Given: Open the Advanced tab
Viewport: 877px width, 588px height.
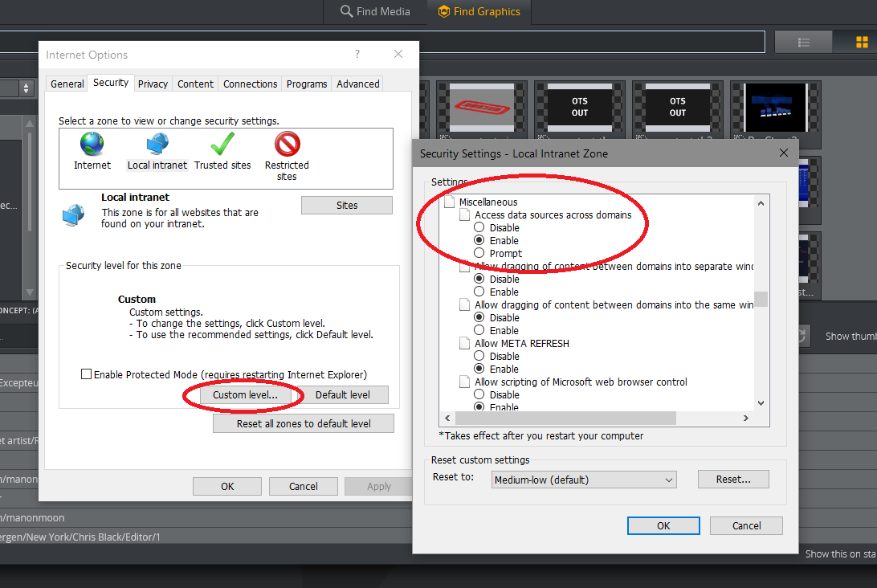Looking at the screenshot, I should point(358,84).
